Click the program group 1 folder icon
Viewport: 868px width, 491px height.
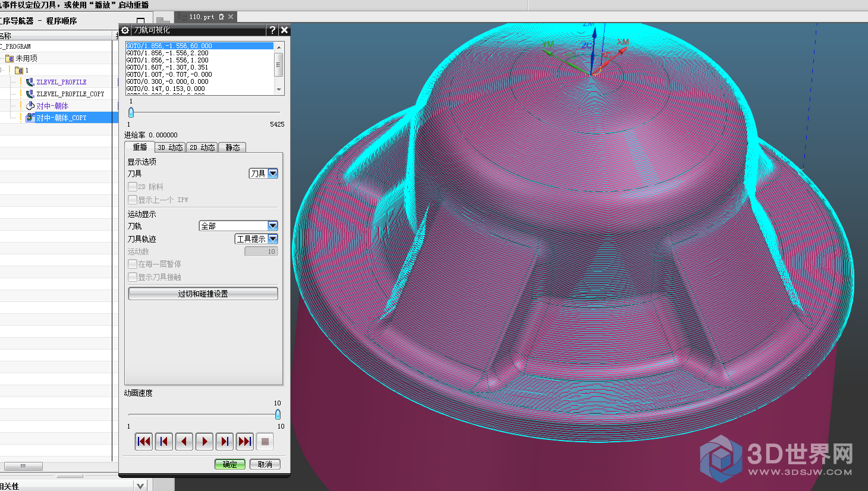point(19,70)
